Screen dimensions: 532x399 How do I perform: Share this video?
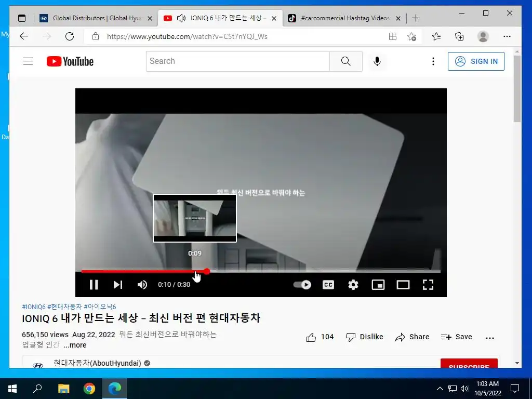click(412, 337)
